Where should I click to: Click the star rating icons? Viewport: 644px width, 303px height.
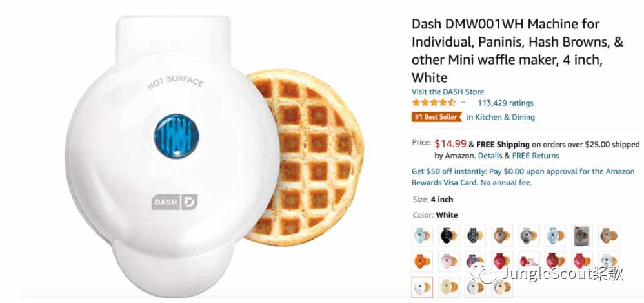point(434,103)
